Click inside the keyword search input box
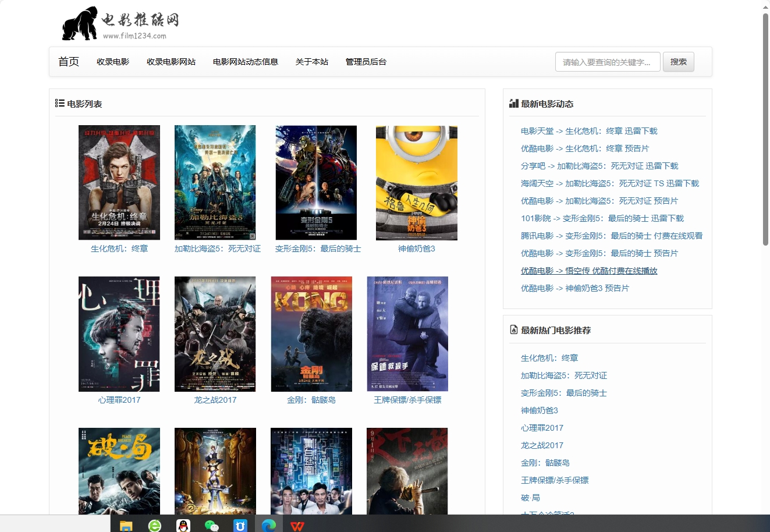 (608, 62)
